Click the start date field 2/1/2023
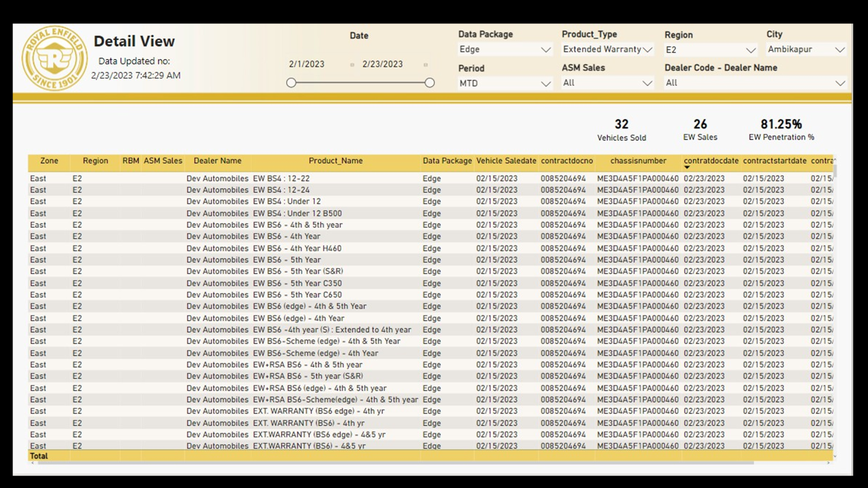The image size is (868, 488). pyautogui.click(x=307, y=64)
